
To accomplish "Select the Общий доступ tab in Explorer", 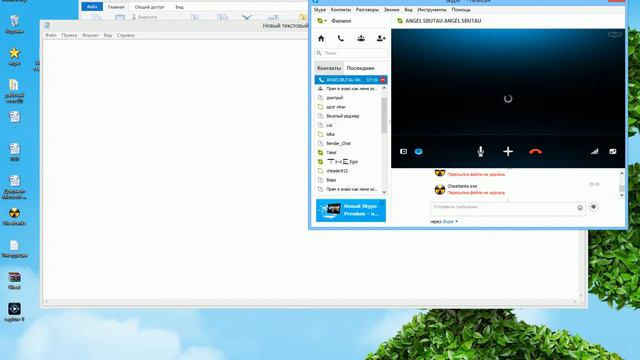I will [149, 7].
